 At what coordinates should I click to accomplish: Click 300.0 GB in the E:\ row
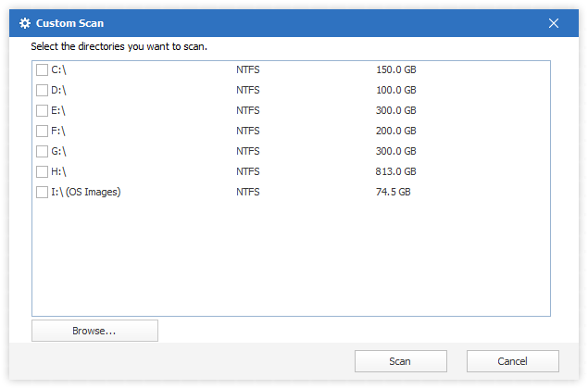click(x=396, y=110)
